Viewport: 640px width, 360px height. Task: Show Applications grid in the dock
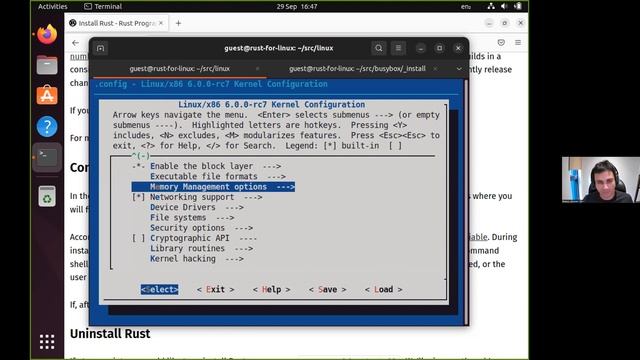point(47,342)
